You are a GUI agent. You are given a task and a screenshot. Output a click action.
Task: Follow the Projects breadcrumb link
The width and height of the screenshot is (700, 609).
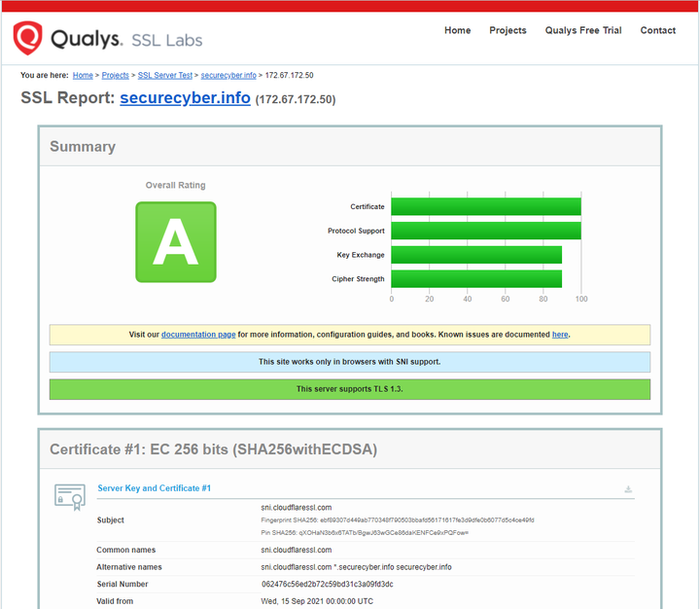pyautogui.click(x=115, y=75)
